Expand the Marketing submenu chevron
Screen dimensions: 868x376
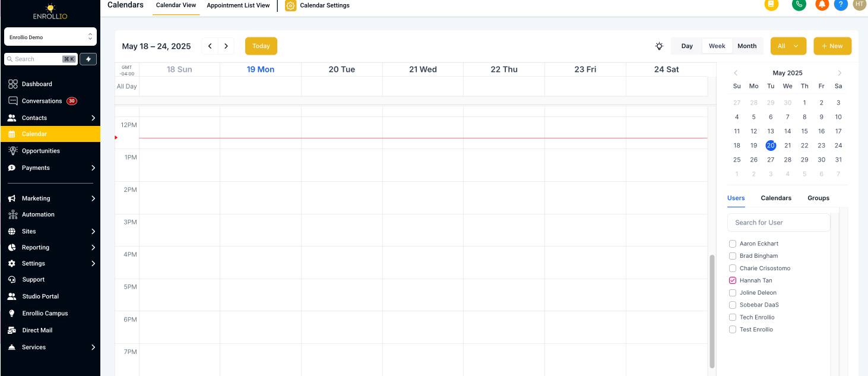tap(93, 198)
